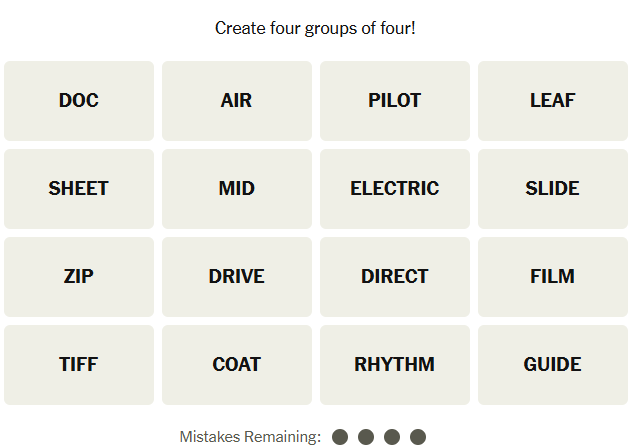Click the "Create four groups of four!" heading
Image resolution: width=632 pixels, height=448 pixels.
315,28
